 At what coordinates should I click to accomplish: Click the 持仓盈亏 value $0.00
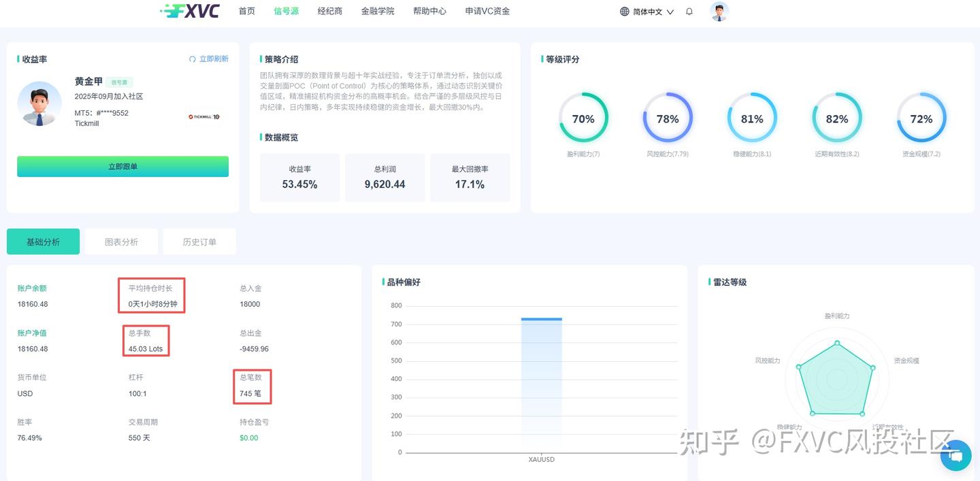click(249, 438)
